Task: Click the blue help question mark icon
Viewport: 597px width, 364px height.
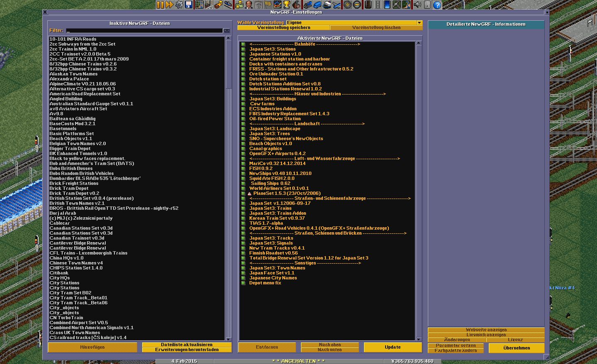Action: click(x=437, y=5)
